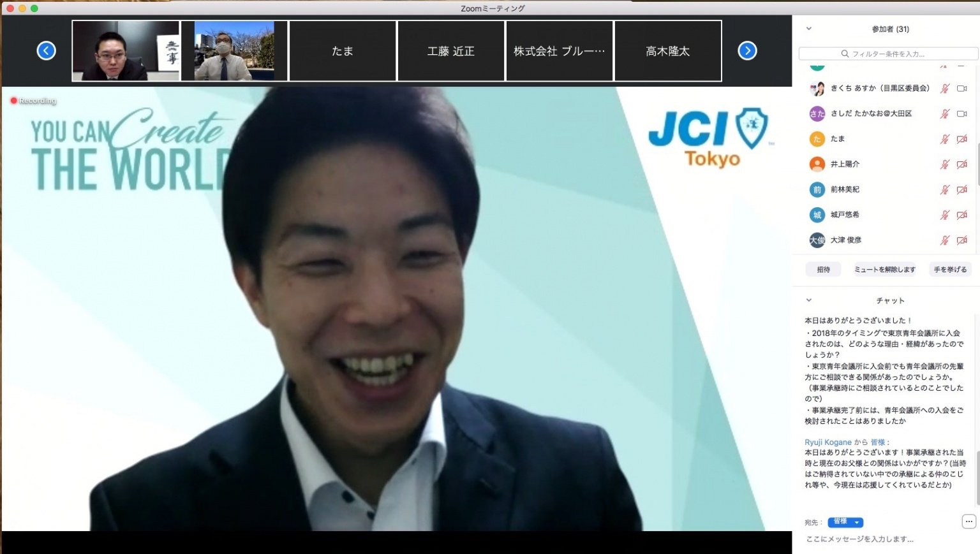This screenshot has height=554, width=980.
Task: Click the chat message input field
Action: (880, 539)
